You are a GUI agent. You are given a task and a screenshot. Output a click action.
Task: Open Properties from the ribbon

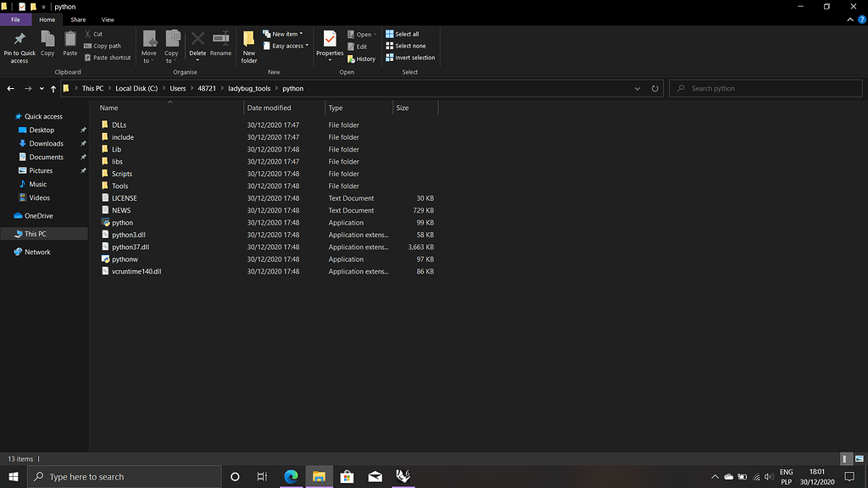click(x=330, y=46)
